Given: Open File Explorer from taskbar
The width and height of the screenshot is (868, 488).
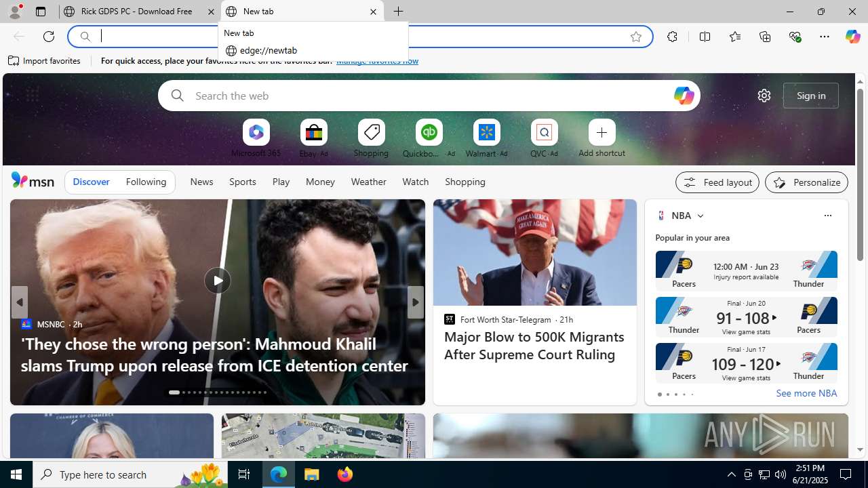Looking at the screenshot, I should (312, 474).
